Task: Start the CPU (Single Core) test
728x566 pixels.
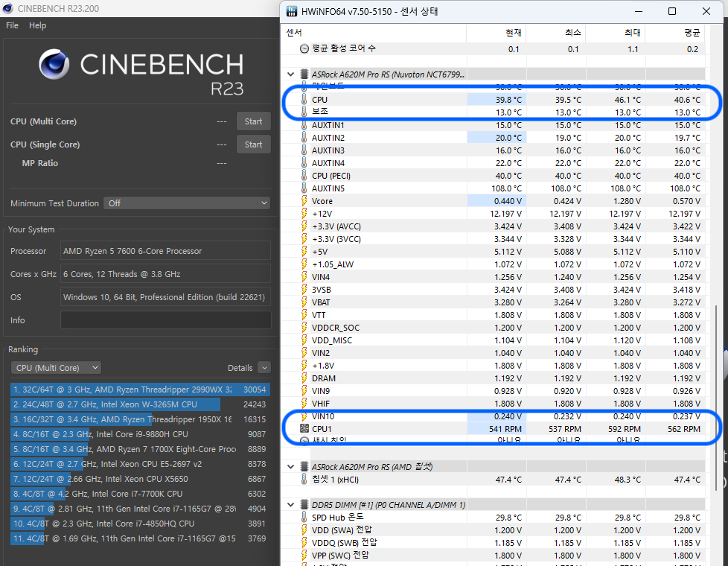Action: coord(254,144)
